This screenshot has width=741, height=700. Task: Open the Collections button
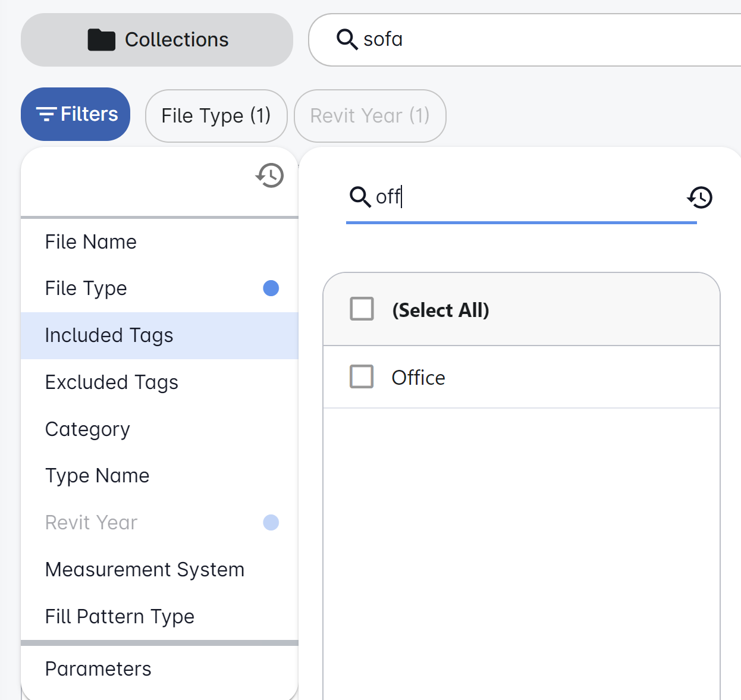tap(157, 40)
